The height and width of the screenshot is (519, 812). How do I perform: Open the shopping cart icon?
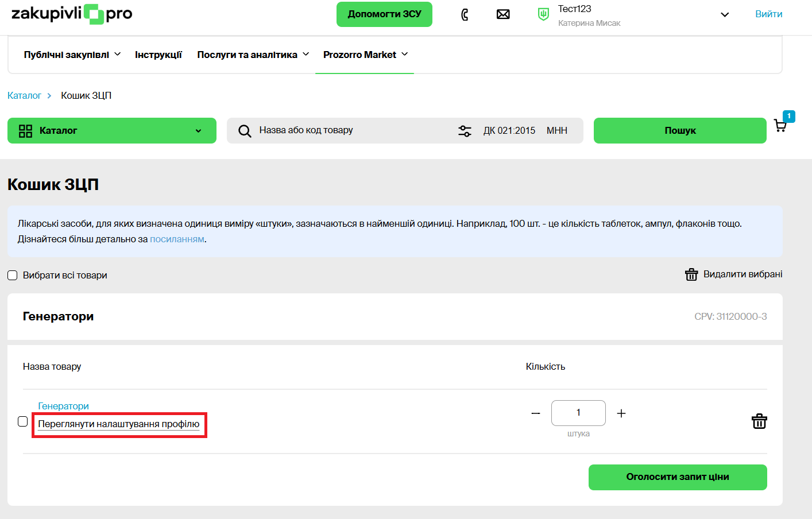pyautogui.click(x=780, y=126)
